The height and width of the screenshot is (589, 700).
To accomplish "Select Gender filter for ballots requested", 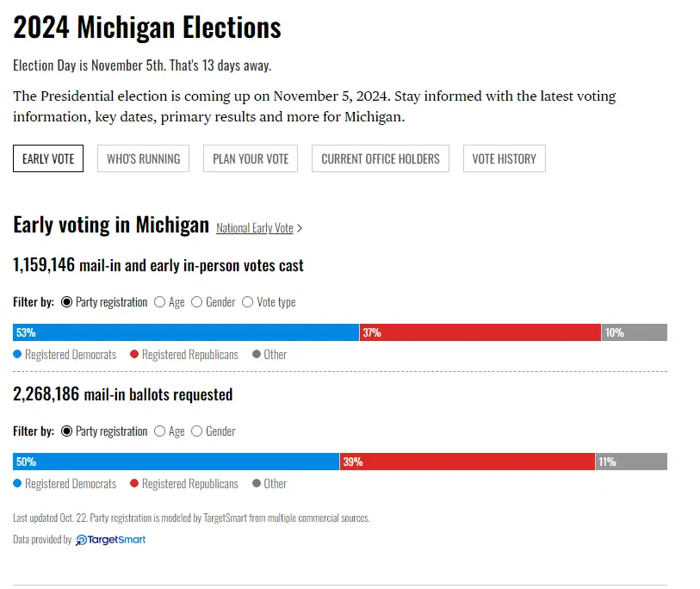I will click(197, 431).
